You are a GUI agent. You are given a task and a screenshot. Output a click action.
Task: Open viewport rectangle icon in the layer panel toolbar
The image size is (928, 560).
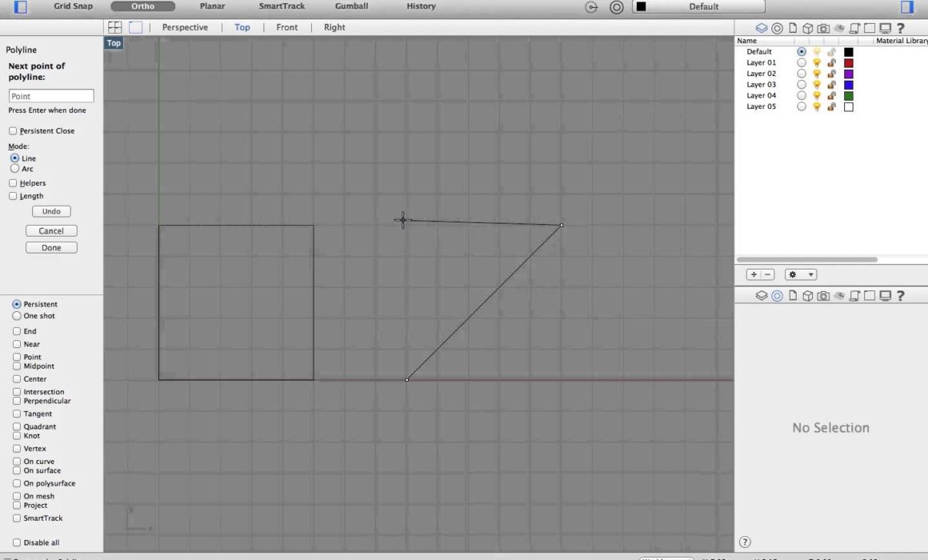coord(870,28)
